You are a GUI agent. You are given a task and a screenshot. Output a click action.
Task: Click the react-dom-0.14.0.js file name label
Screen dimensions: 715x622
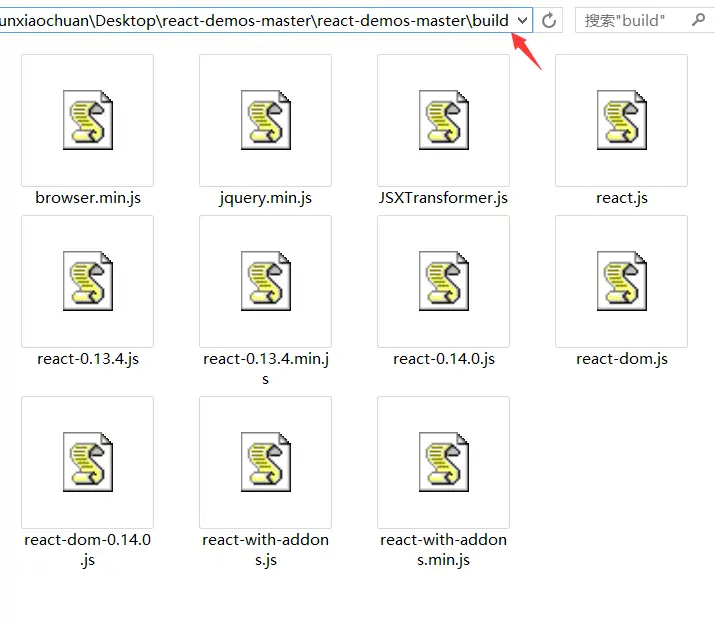[x=88, y=549]
